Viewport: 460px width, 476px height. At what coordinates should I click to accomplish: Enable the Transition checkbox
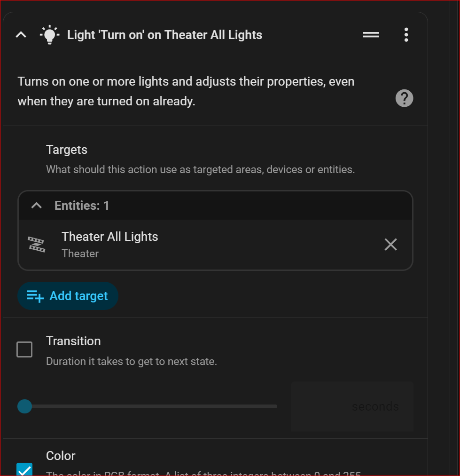coord(24,349)
